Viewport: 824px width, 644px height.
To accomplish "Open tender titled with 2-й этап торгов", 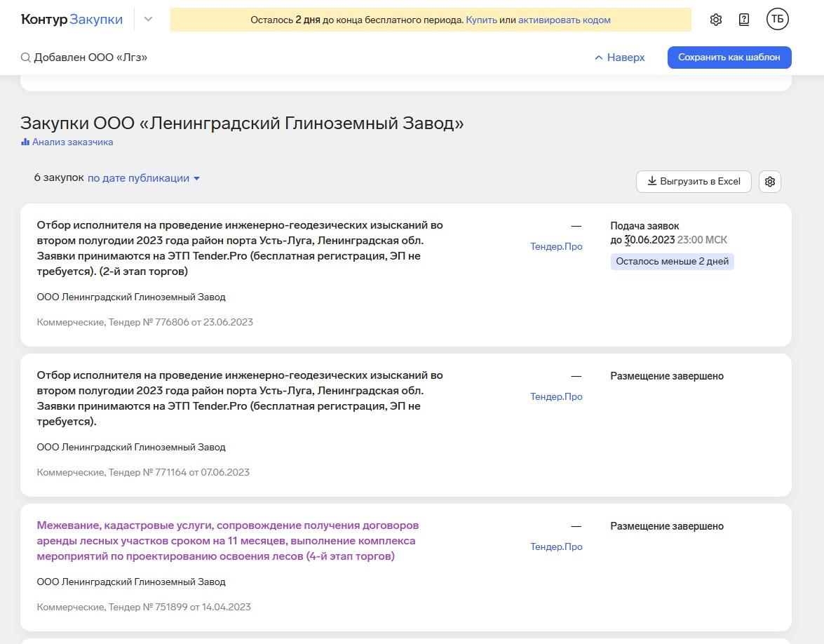I will click(x=240, y=248).
